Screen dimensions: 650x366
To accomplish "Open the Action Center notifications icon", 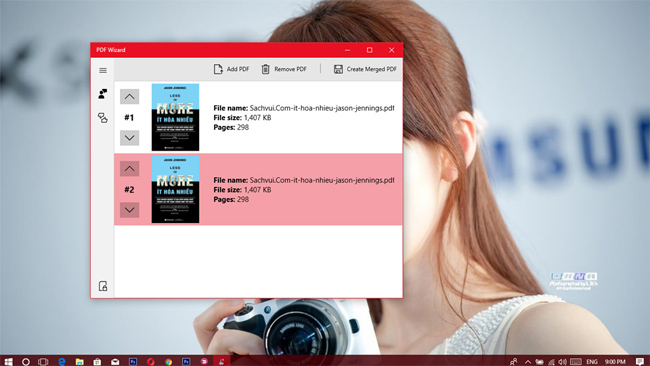I will (640, 362).
